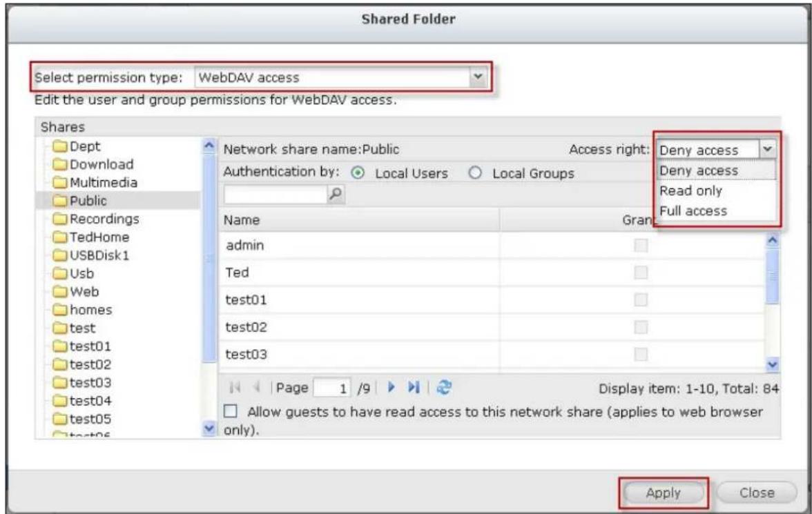Click the Close button
Screen dimensions: 812x514
pyautogui.click(x=757, y=493)
